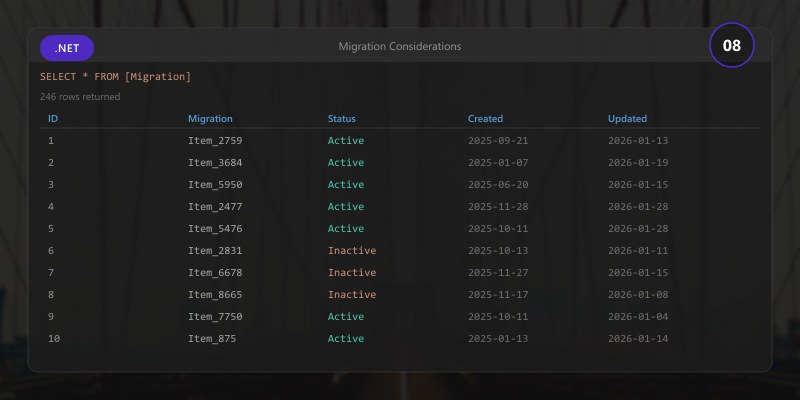This screenshot has height=400, width=800.
Task: Click updated date 2026-01-13
Action: 638,140
